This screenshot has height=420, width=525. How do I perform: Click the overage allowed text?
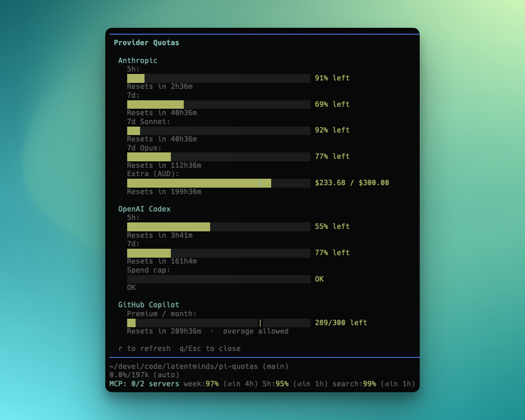pyautogui.click(x=256, y=331)
